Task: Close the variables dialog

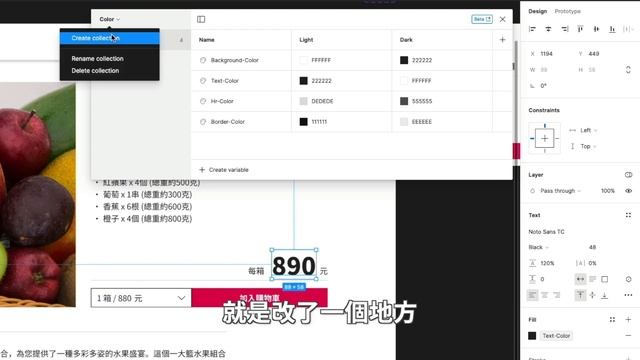Action: [502, 19]
